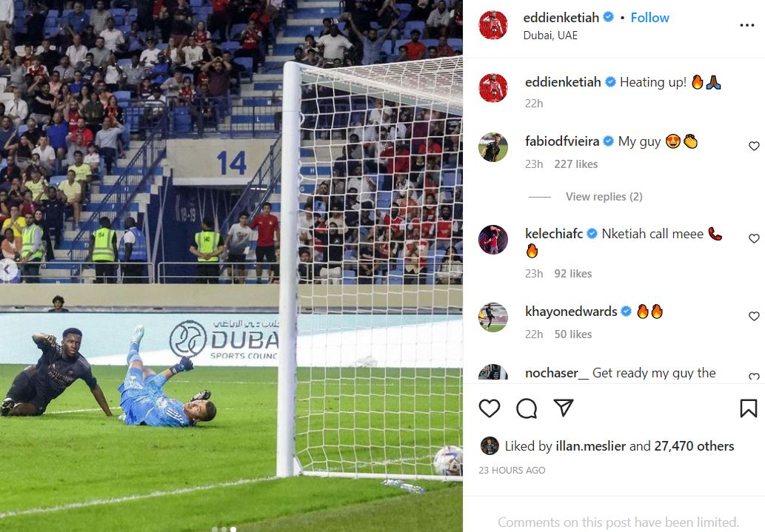765x532 pixels.
Task: Open fabiodfvieira's avatar
Action: tap(493, 147)
